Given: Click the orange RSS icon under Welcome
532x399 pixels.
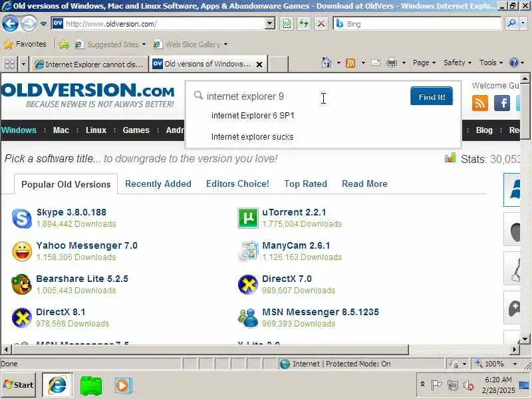Looking at the screenshot, I should (479, 103).
